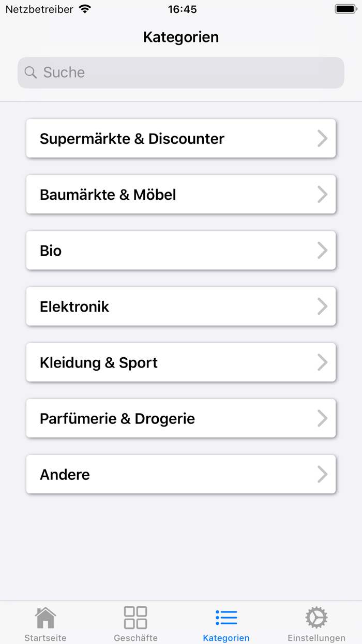Open the Startseite home icon
This screenshot has width=362, height=644.
46,617
